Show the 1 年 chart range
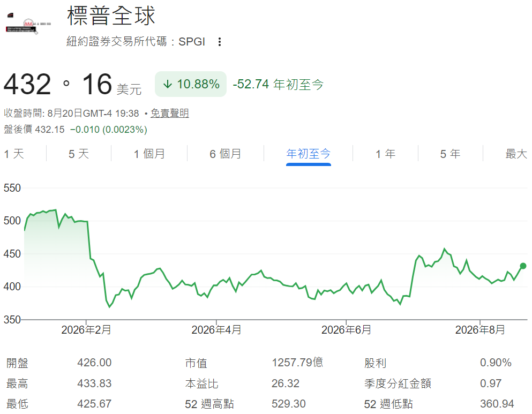This screenshot has height=414, width=532. (385, 154)
